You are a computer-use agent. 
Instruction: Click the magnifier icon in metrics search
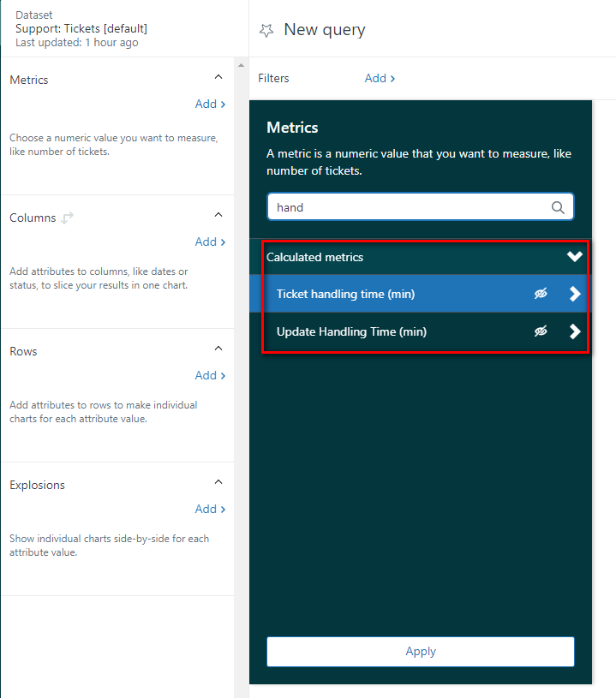[558, 207]
